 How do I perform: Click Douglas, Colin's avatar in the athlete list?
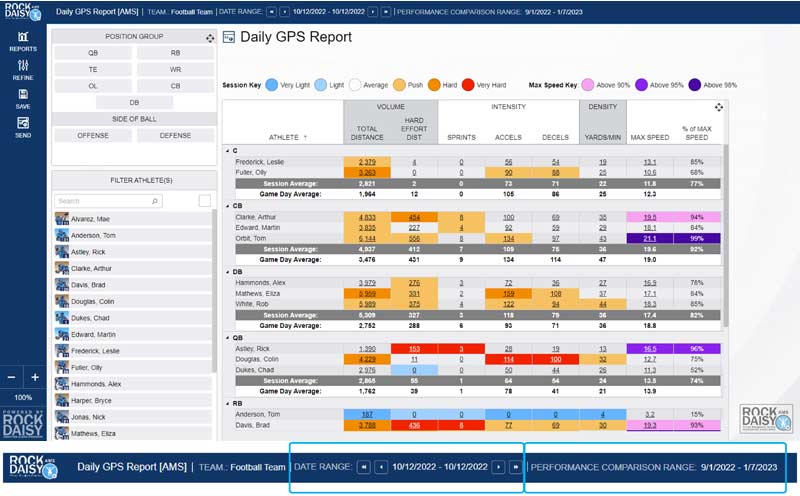point(62,301)
